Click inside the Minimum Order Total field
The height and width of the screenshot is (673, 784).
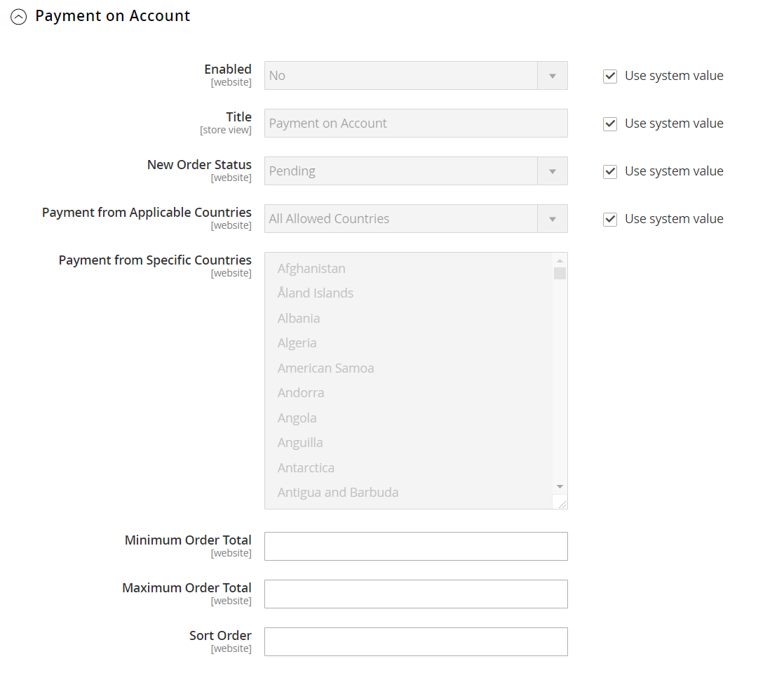point(416,546)
